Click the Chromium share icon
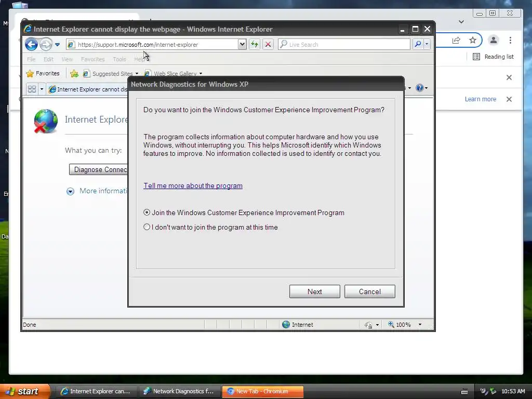The width and height of the screenshot is (532, 399). [456, 41]
